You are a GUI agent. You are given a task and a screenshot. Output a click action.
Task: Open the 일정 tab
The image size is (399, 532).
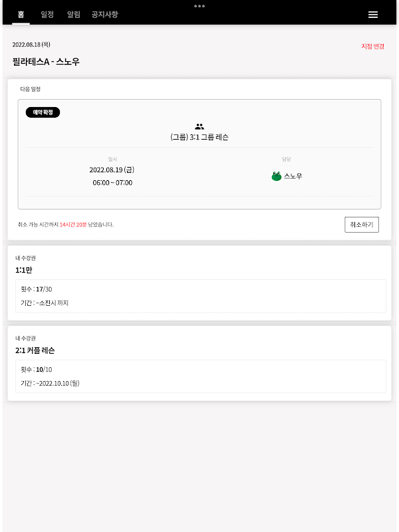[x=47, y=14]
